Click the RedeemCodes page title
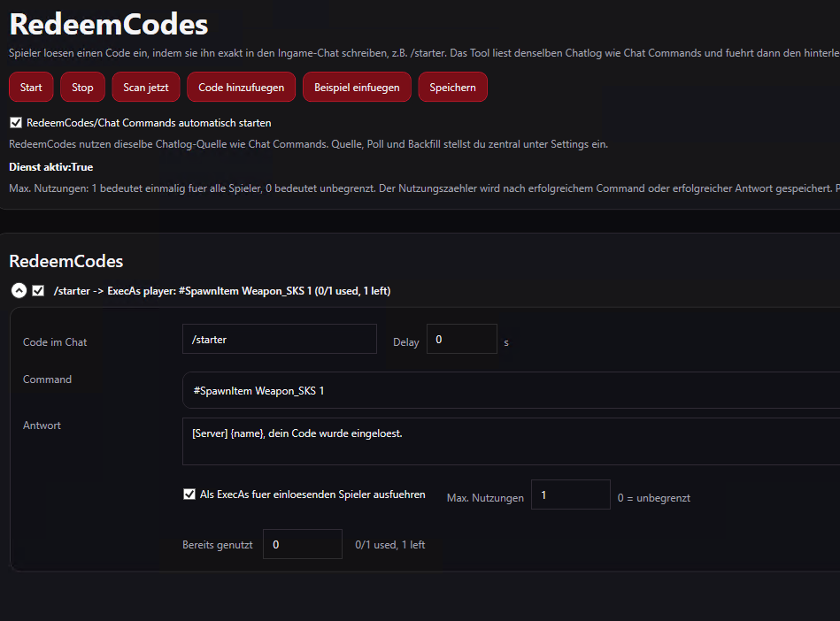Image resolution: width=840 pixels, height=621 pixels. coord(109,25)
